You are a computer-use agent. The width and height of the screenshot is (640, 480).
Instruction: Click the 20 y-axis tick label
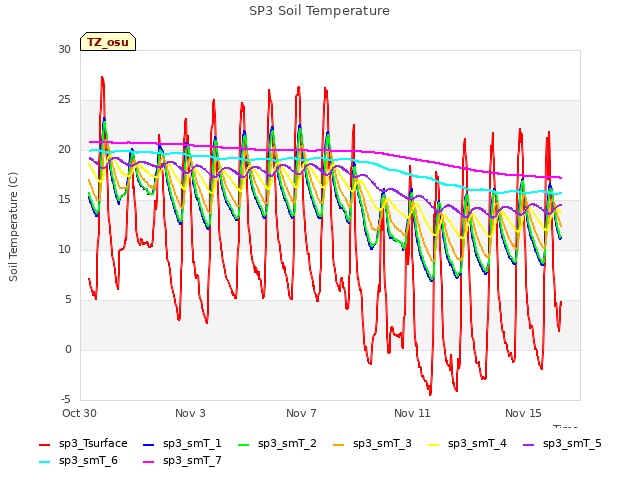click(64, 150)
